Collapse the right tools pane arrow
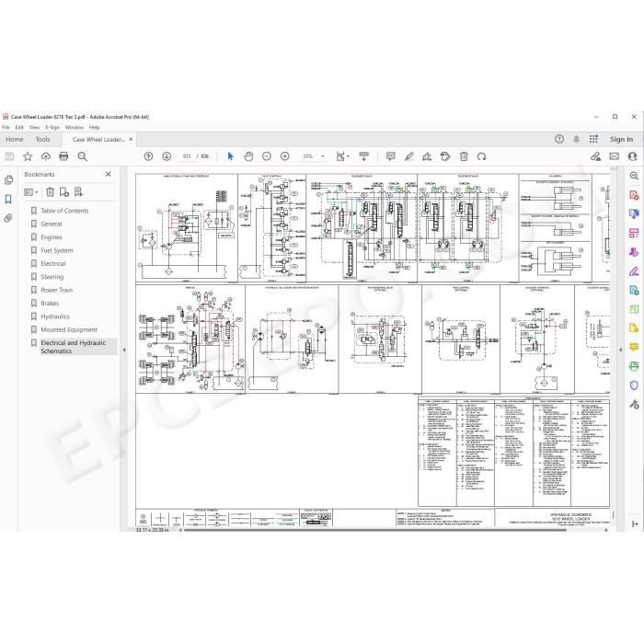 tap(621, 350)
